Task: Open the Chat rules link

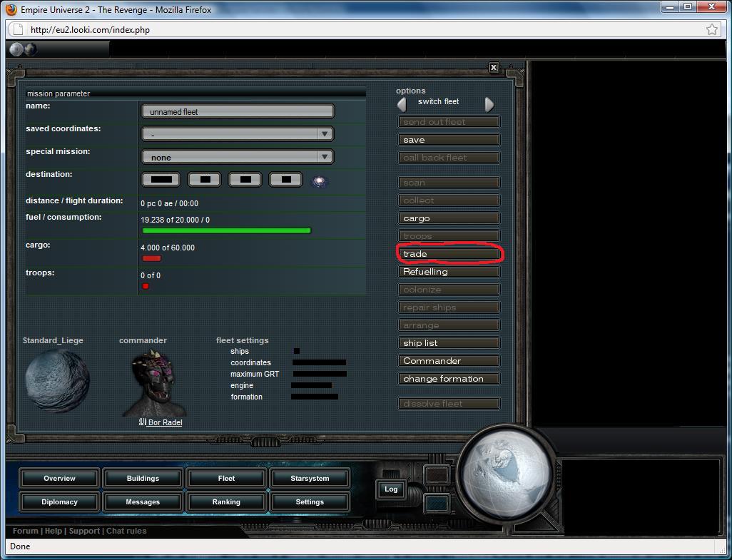Action: 126,531
